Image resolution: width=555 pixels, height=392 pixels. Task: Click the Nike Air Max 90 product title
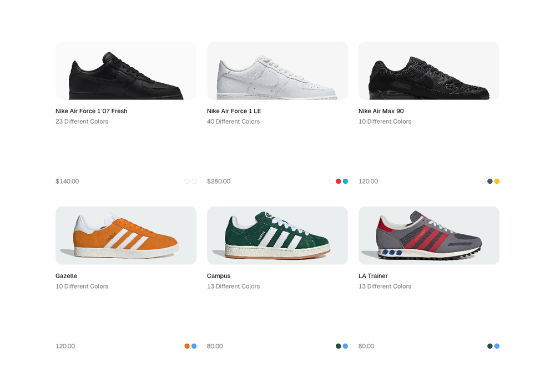(x=381, y=111)
